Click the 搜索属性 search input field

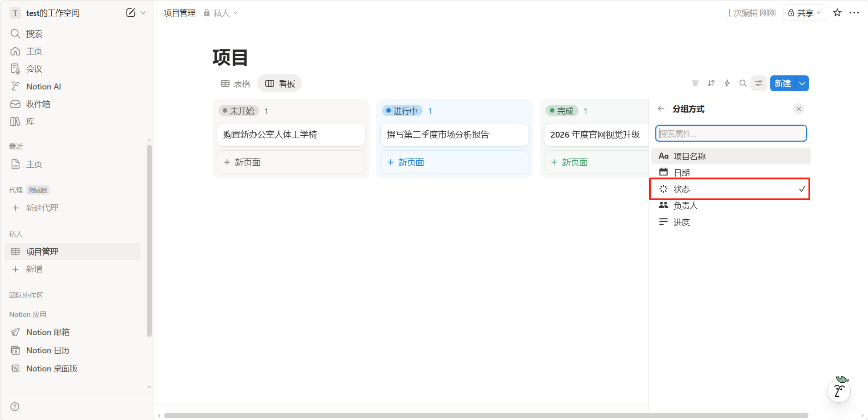click(x=731, y=133)
